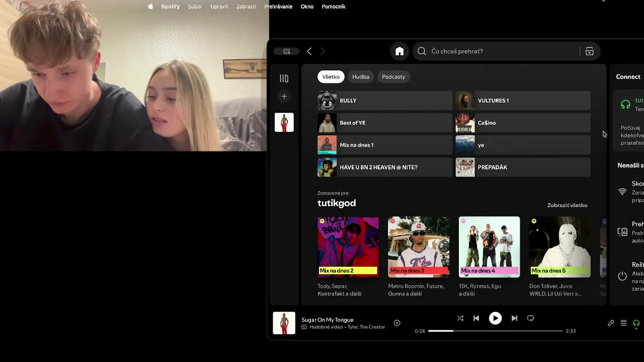
Task: Open the Pomocník menu
Action: pos(334,7)
